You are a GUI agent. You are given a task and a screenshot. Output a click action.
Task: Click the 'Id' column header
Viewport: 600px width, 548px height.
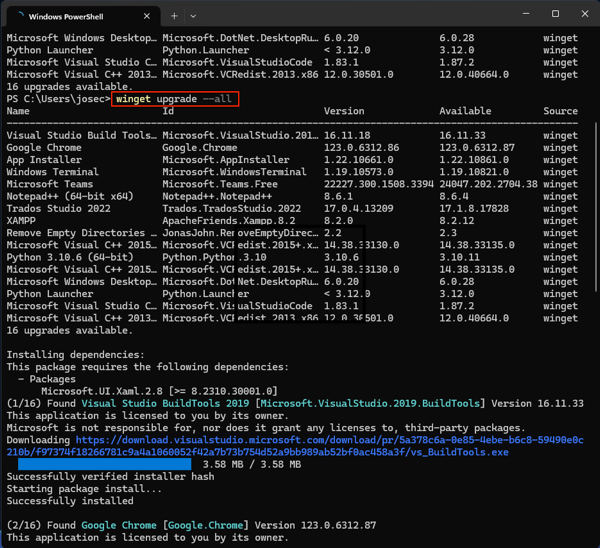tap(168, 111)
